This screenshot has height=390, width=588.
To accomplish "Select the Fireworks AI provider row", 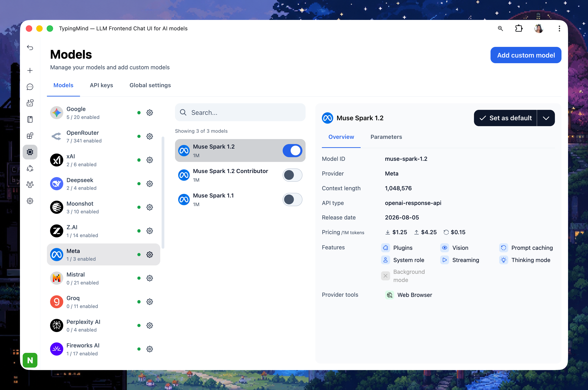I will pyautogui.click(x=103, y=349).
